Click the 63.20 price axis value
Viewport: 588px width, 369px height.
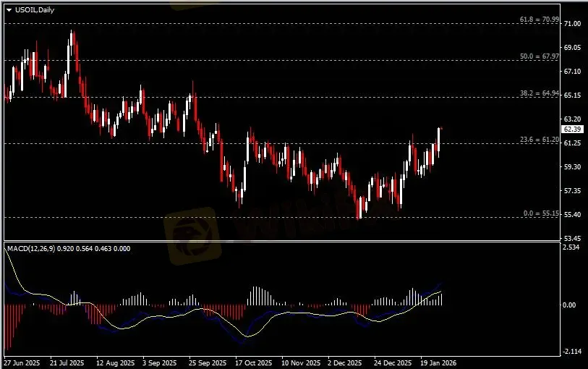coord(572,119)
